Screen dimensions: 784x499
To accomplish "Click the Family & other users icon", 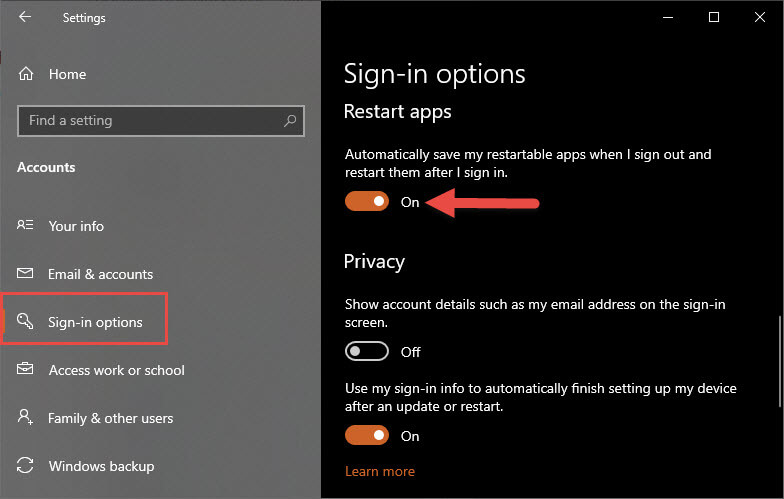I will pyautogui.click(x=25, y=416).
